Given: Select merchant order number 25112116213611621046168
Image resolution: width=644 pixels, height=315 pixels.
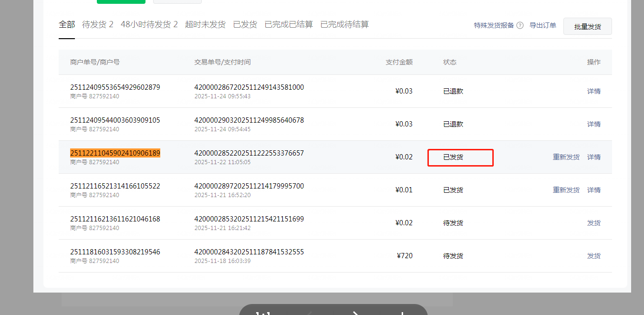Looking at the screenshot, I should pos(115,219).
